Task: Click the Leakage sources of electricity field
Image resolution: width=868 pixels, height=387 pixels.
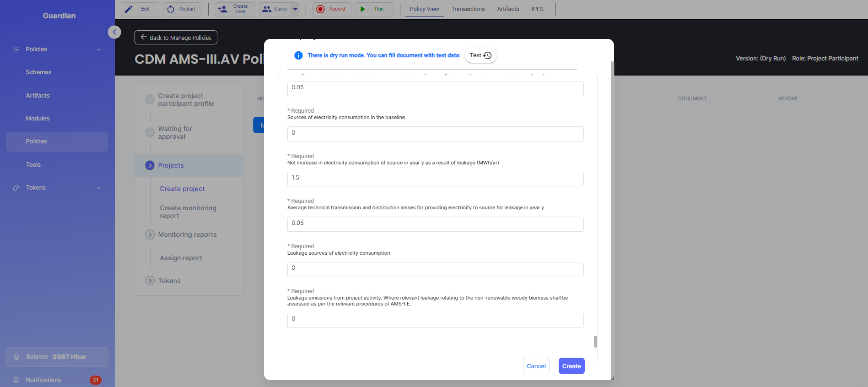Action: pos(435,269)
